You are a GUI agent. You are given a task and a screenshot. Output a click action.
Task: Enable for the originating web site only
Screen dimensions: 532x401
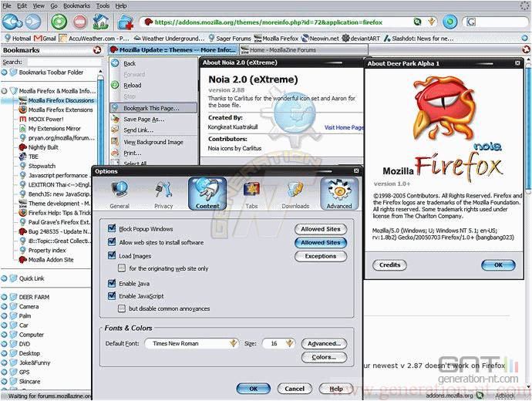point(122,268)
